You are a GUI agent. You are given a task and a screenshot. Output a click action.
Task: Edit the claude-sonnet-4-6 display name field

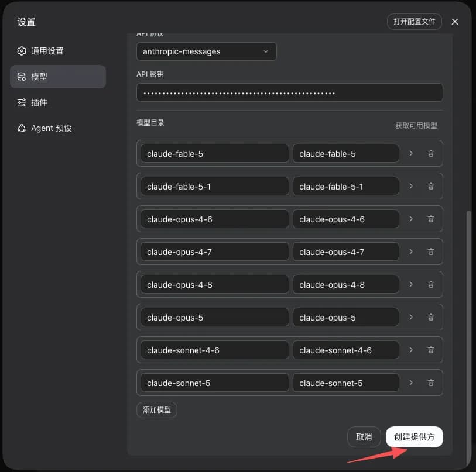pos(346,350)
